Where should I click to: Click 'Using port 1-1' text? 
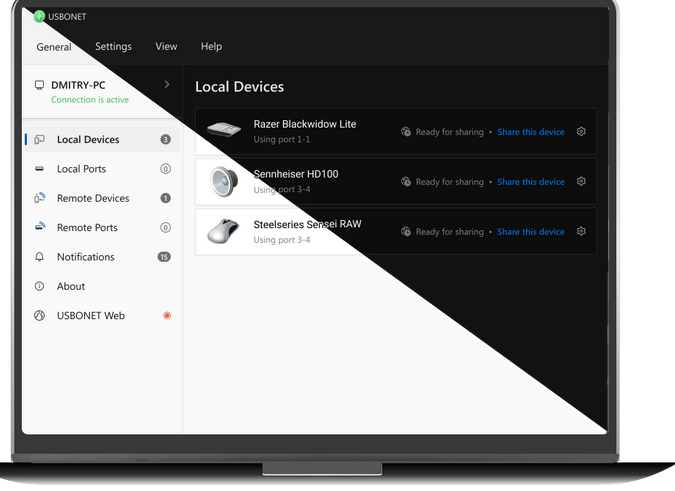[x=282, y=139]
